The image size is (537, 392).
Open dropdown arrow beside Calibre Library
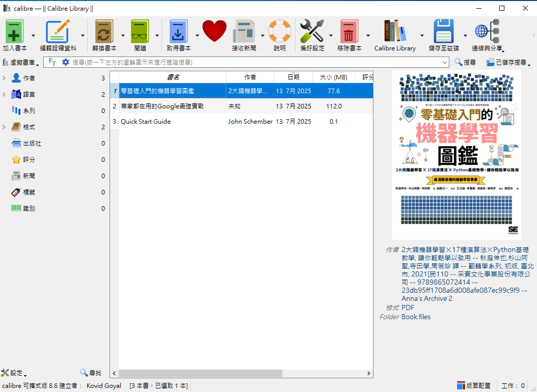tap(422, 35)
